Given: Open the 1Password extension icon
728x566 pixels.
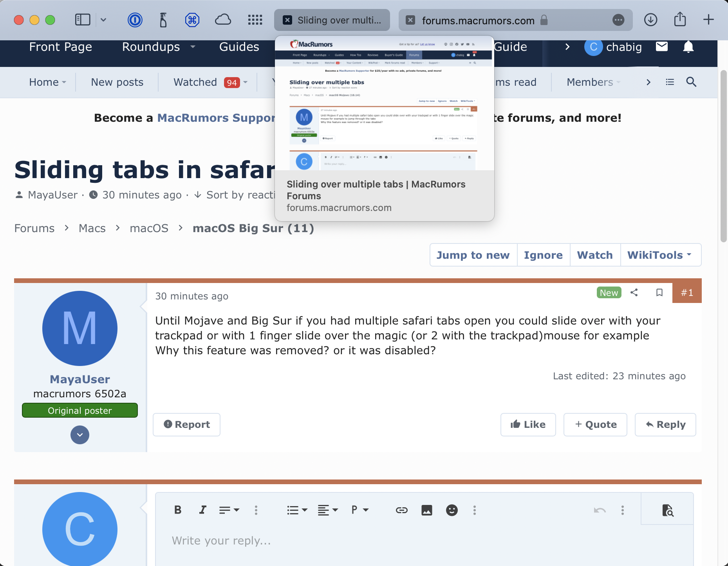Looking at the screenshot, I should tap(135, 20).
